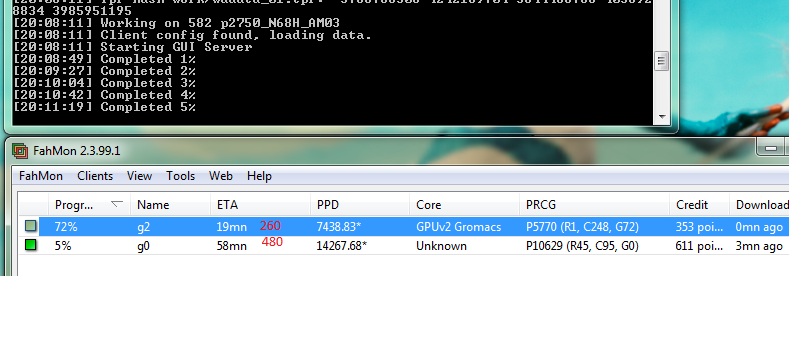Viewport: 807px width, 362px height.
Task: Click console line Completed 5%
Action: [x=104, y=107]
